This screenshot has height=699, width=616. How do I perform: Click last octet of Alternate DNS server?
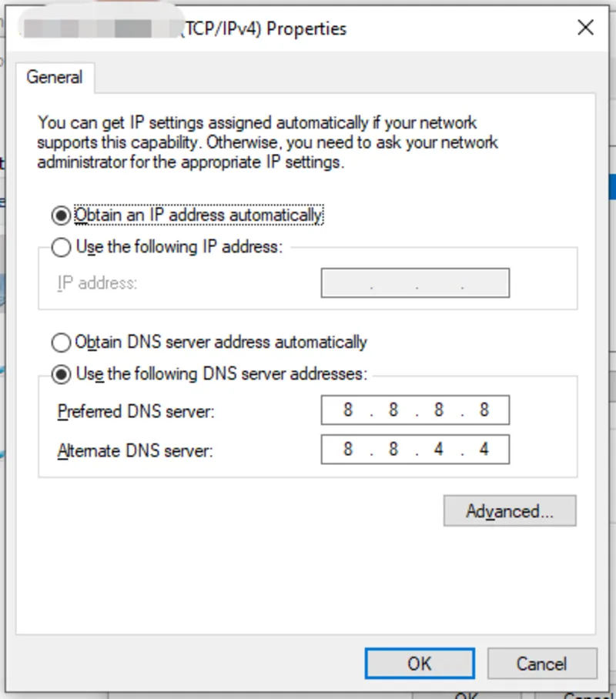pyautogui.click(x=484, y=449)
